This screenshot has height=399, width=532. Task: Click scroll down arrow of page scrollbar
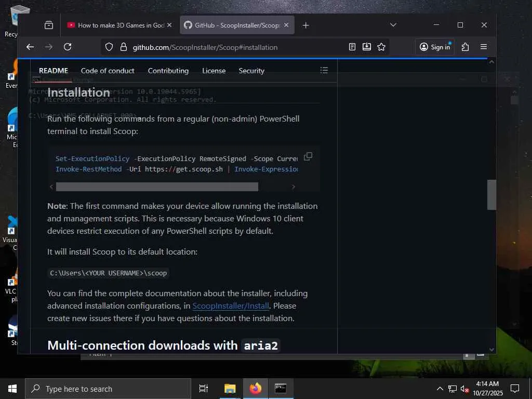(x=491, y=350)
